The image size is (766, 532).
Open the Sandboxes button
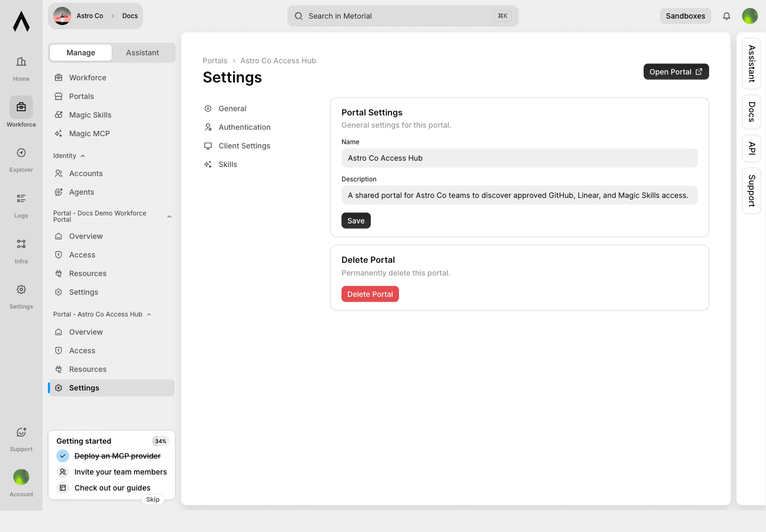pos(686,16)
